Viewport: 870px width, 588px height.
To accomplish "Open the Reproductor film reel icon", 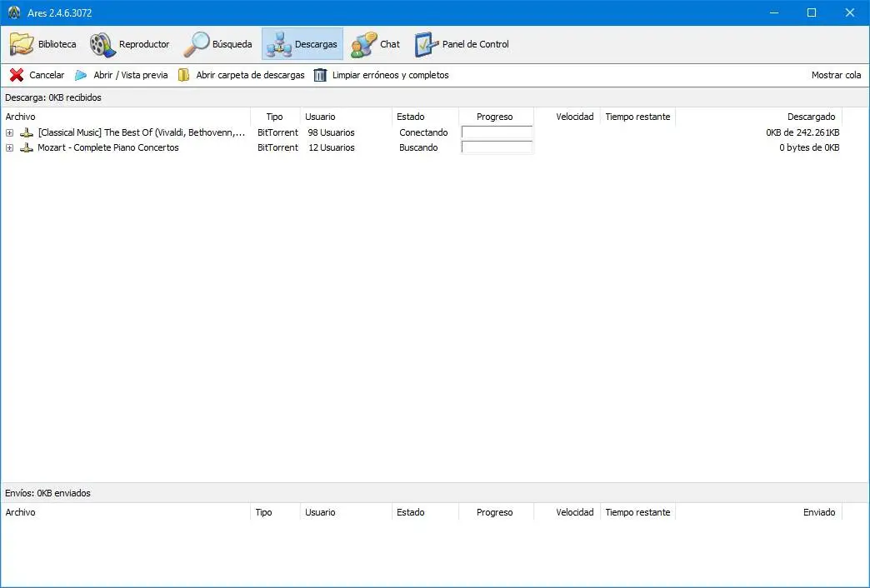I will click(x=102, y=44).
